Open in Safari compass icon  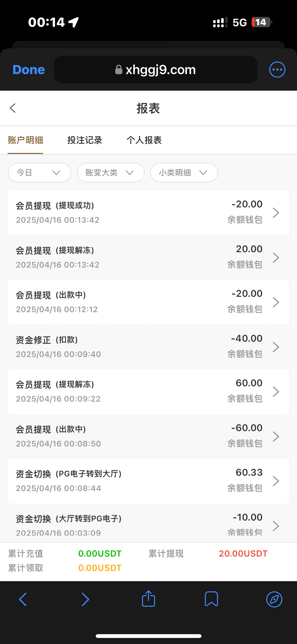(x=274, y=599)
